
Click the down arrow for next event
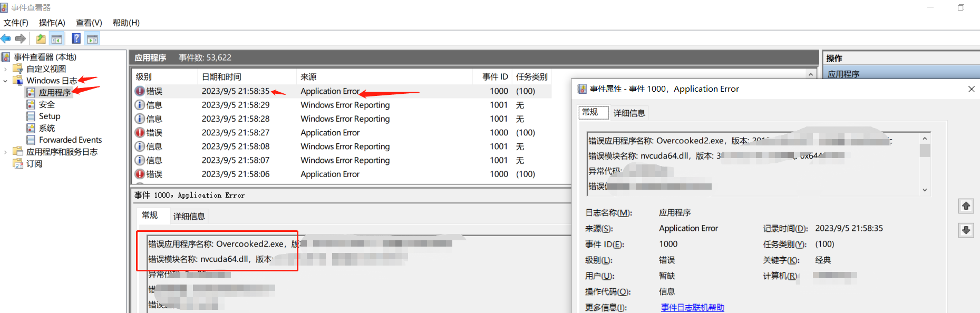[x=966, y=230]
